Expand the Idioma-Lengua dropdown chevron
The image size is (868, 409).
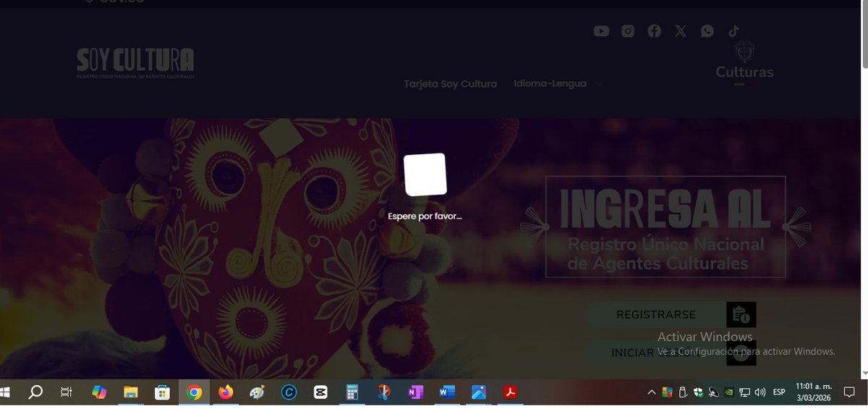(598, 84)
